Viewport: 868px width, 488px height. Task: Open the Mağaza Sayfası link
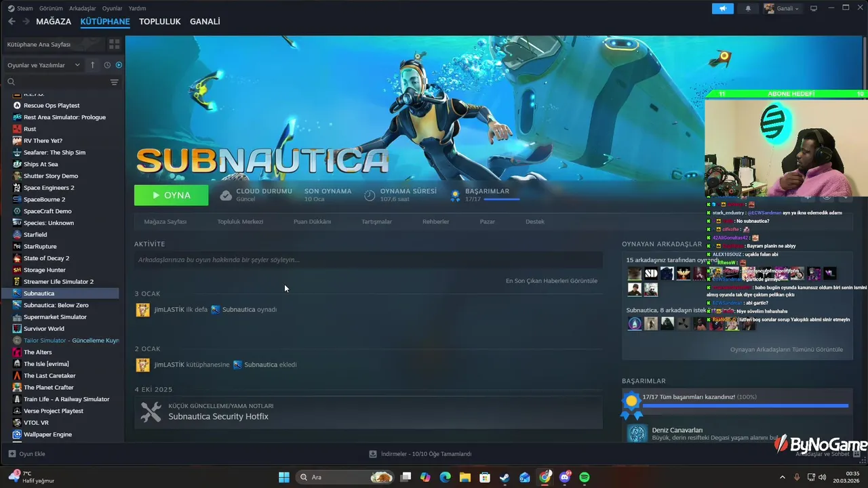tap(165, 222)
